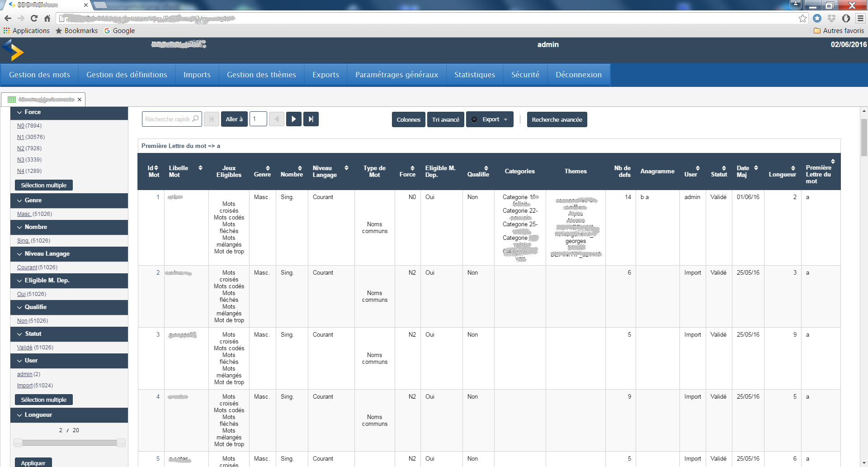
Task: Click the search magnifier icon
Action: 195,119
